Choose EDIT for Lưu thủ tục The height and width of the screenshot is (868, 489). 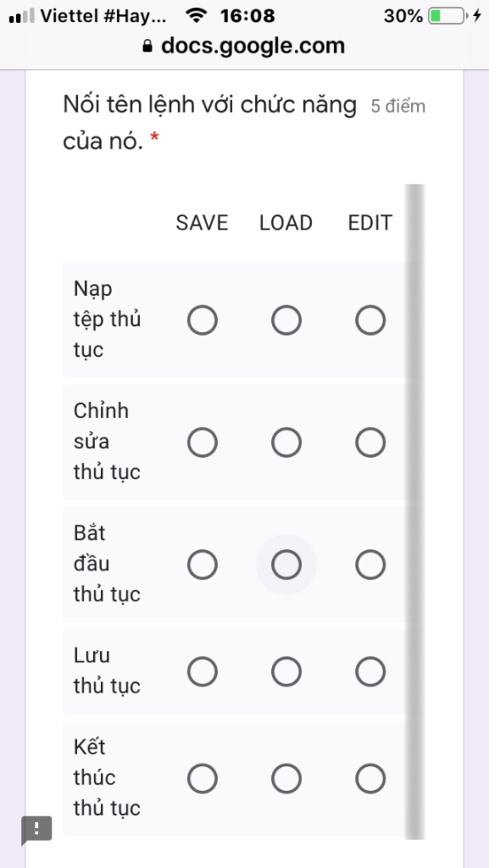tap(370, 672)
